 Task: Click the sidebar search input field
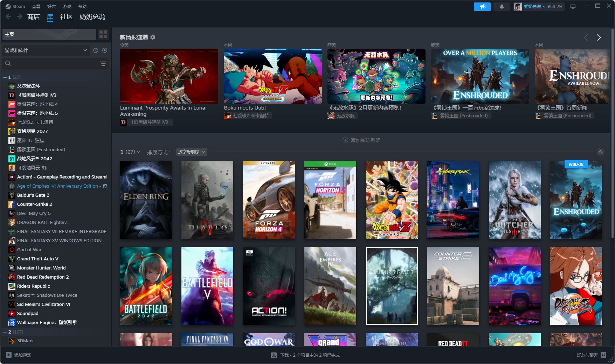coord(55,63)
